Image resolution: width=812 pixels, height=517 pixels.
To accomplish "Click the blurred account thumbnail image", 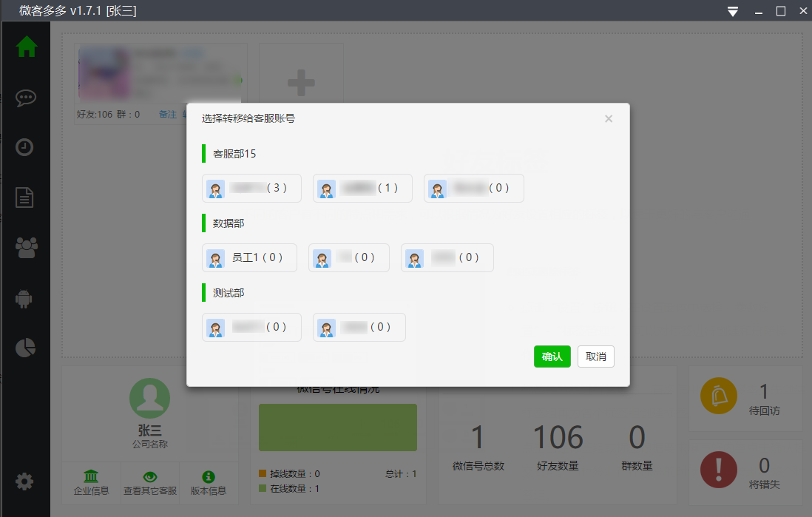I will click(104, 73).
